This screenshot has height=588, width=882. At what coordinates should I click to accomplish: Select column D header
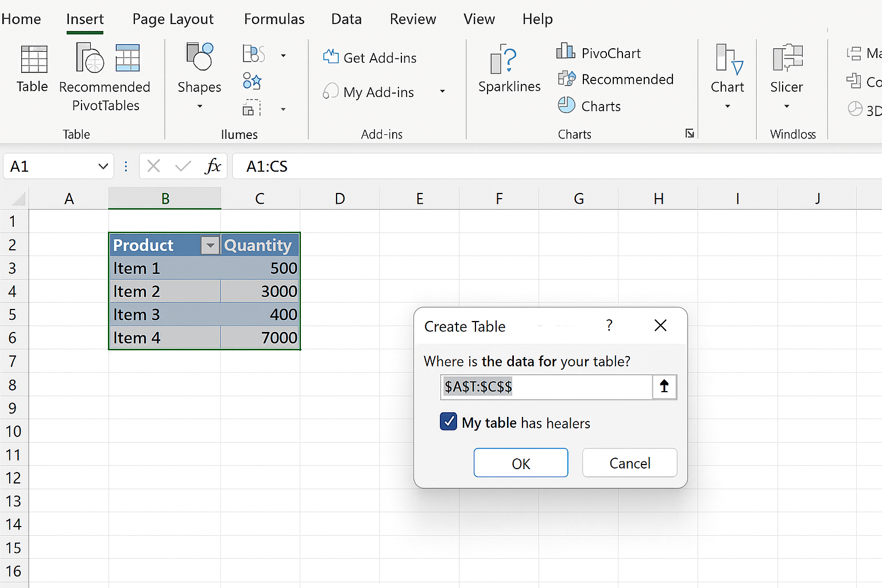click(340, 199)
